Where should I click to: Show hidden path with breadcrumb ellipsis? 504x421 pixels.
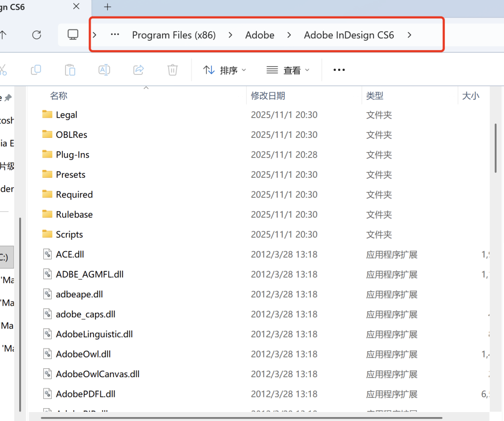(x=115, y=35)
